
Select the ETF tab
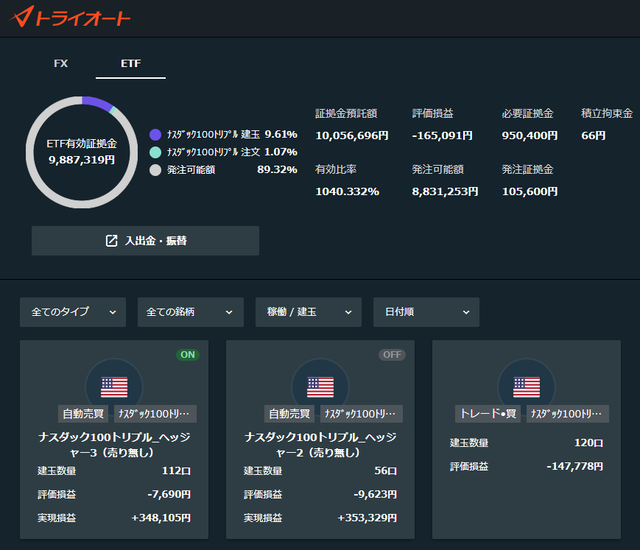pyautogui.click(x=131, y=64)
